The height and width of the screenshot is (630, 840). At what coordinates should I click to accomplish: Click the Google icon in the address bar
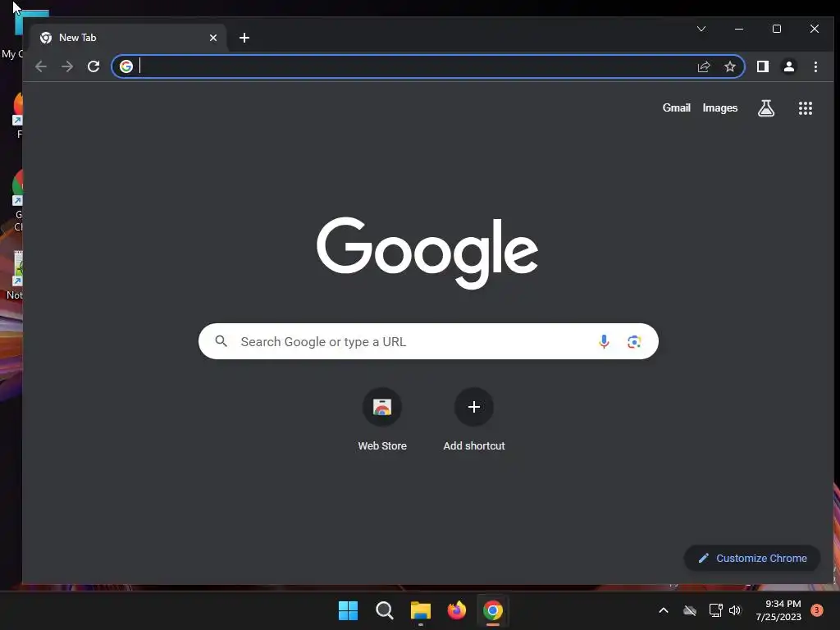coord(126,66)
